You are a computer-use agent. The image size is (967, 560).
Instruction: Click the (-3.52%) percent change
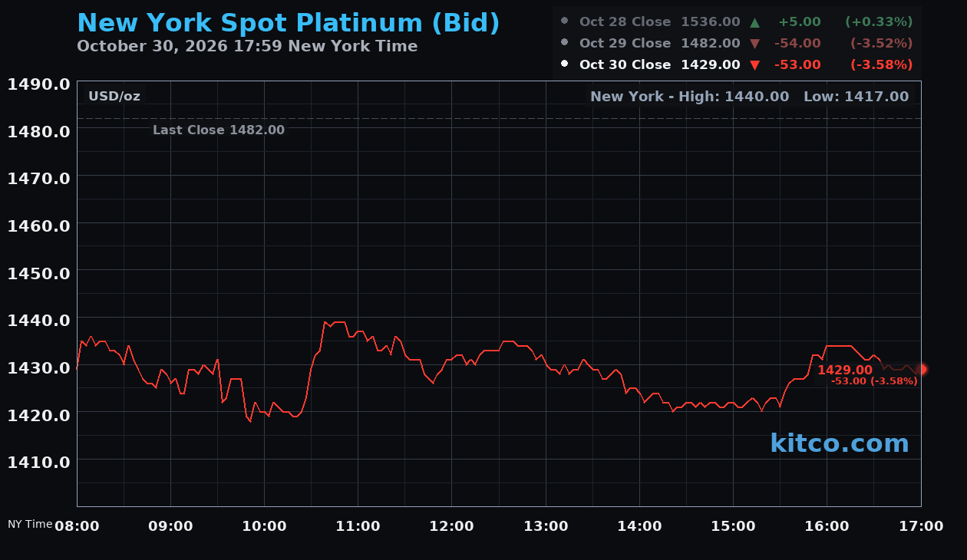881,43
